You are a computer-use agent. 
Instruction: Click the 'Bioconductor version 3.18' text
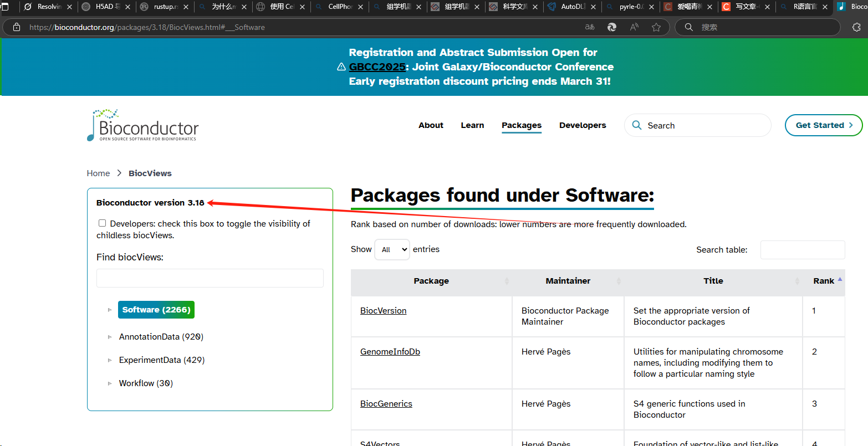[x=150, y=203]
